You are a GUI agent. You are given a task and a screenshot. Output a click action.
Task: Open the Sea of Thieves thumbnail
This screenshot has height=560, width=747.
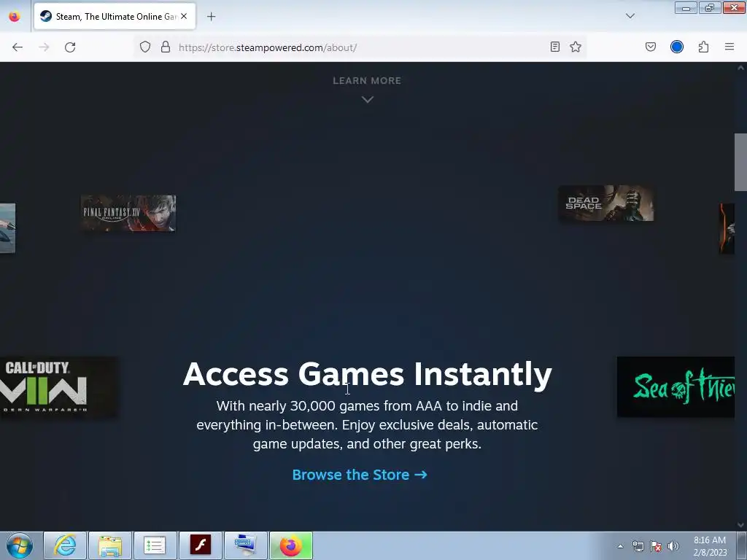click(676, 386)
